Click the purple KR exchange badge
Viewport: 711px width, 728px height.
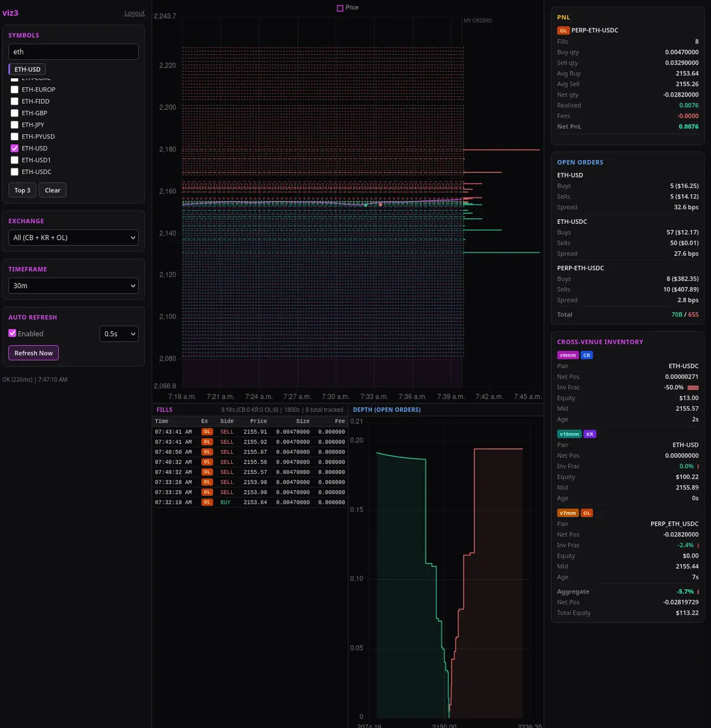[590, 434]
